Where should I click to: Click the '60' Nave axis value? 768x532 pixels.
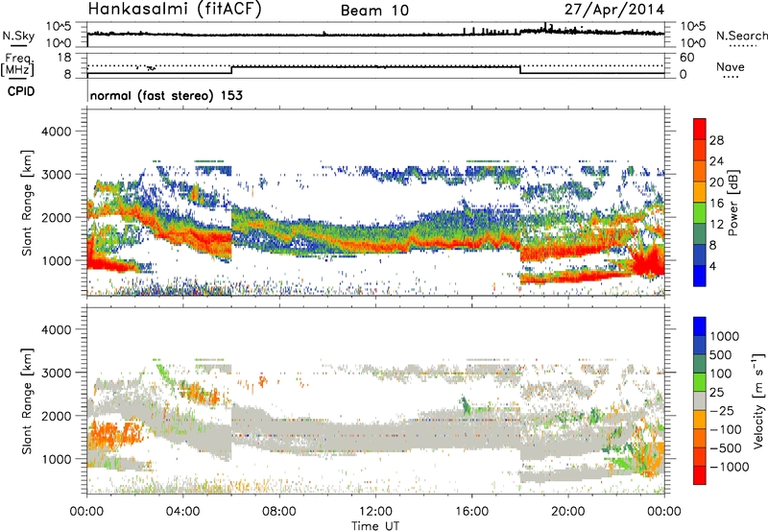click(686, 58)
